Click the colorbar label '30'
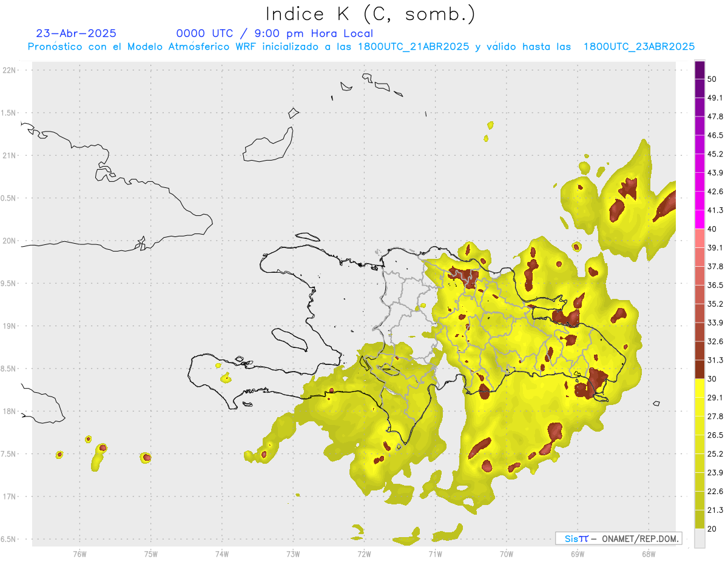 712,379
